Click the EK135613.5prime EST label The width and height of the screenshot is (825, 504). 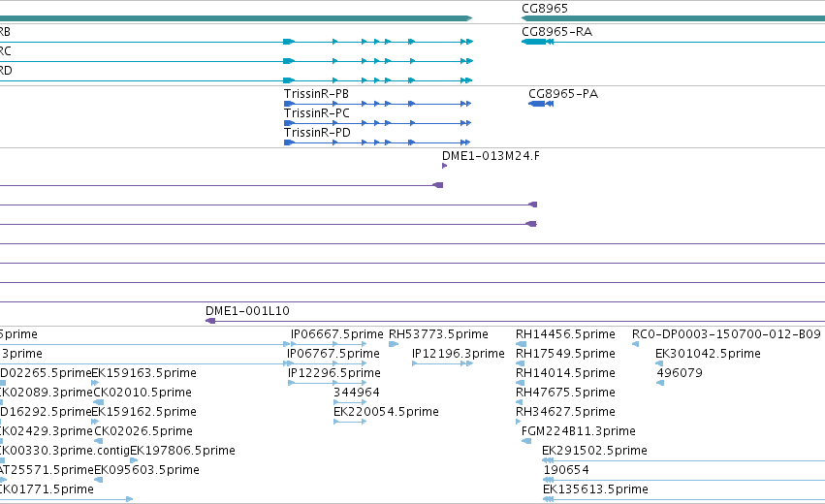(595, 489)
